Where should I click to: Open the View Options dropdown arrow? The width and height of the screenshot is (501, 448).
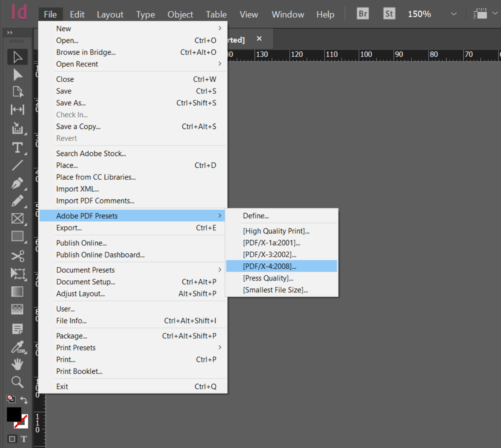[x=495, y=13]
